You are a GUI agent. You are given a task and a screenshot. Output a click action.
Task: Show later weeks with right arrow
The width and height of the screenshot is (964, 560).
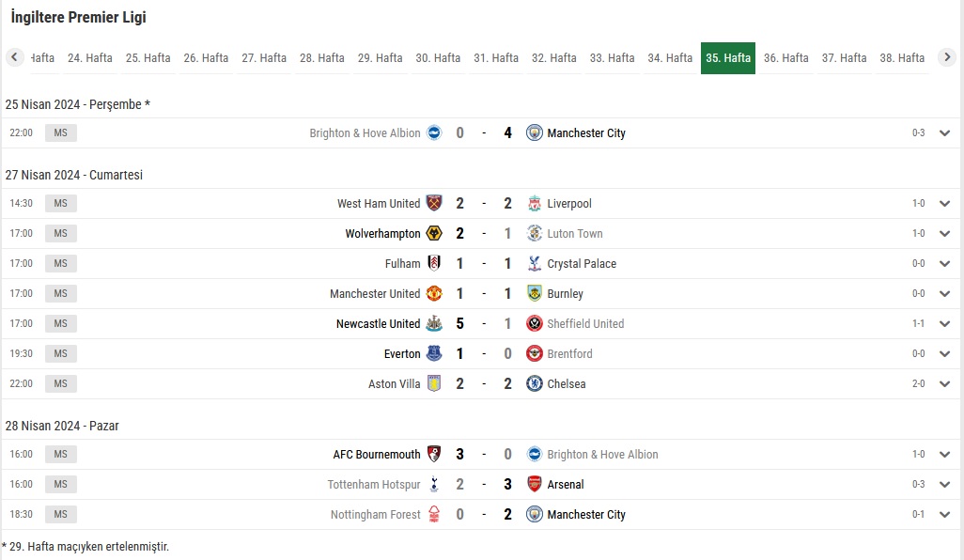947,57
